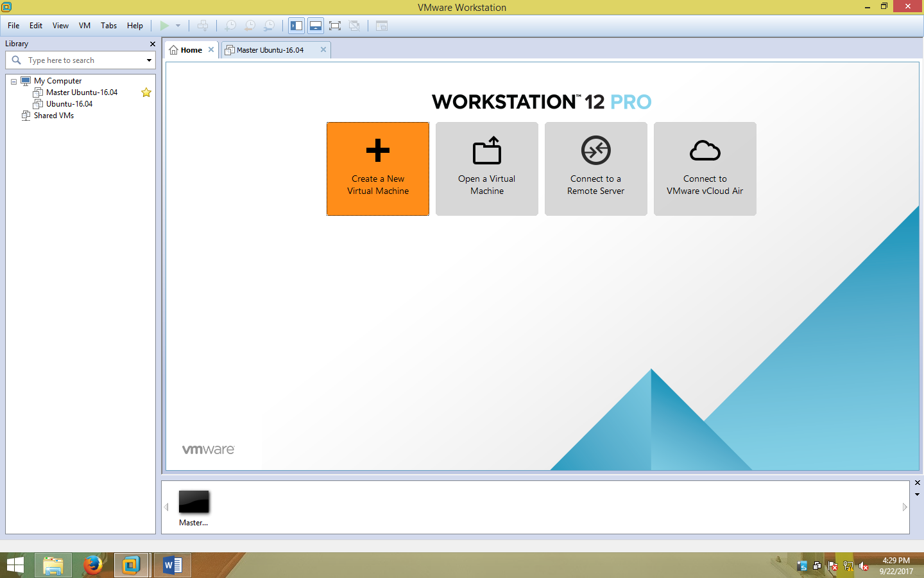The height and width of the screenshot is (578, 924).
Task: Close the Master Ubuntu-16.04 tab
Action: [323, 49]
